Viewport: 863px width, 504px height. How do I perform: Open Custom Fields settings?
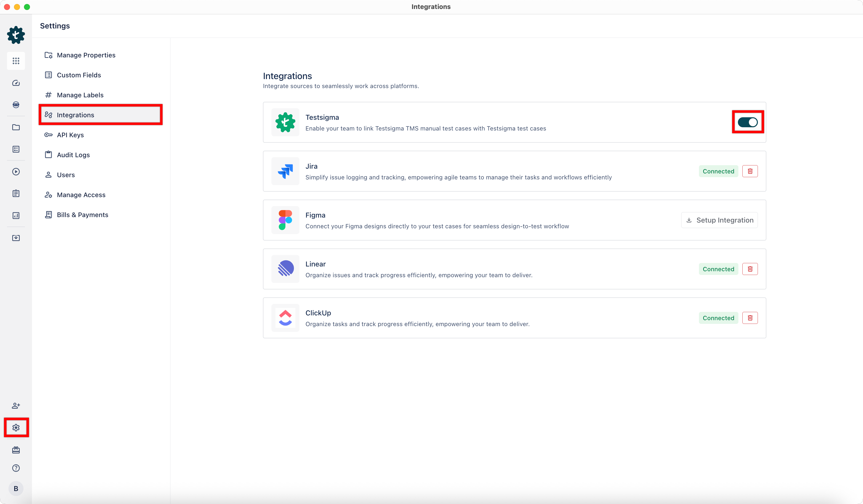pyautogui.click(x=101, y=75)
